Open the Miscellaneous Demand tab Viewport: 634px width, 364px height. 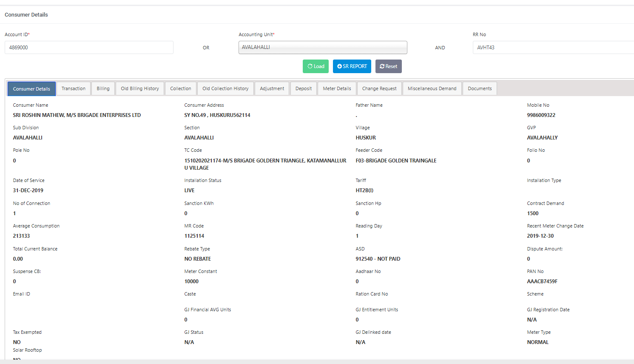[432, 88]
